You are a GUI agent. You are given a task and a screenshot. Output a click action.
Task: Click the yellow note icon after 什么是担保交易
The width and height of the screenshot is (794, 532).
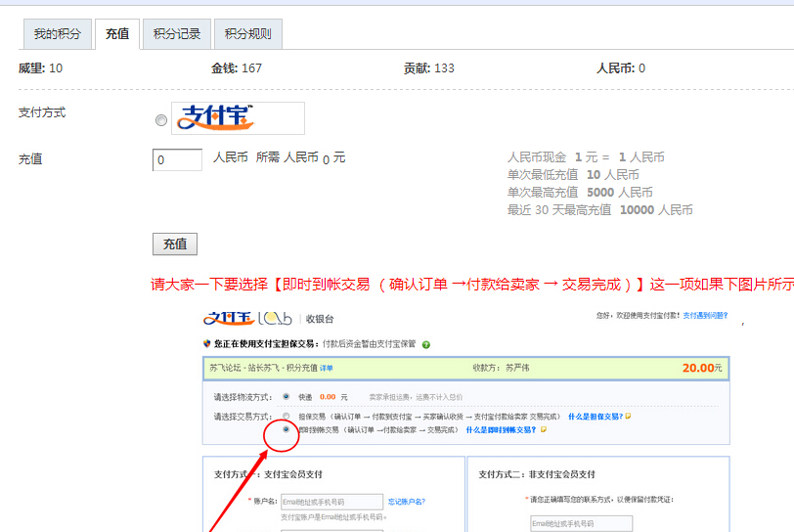(x=629, y=416)
